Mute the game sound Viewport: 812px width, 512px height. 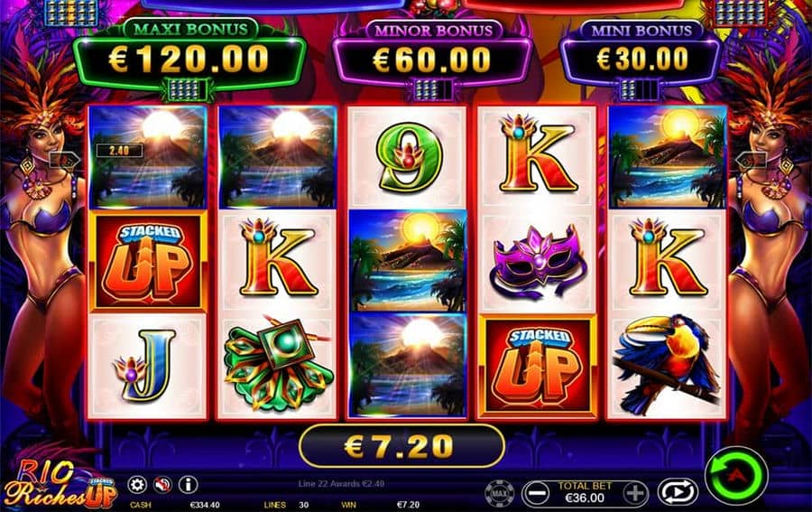coord(162,485)
